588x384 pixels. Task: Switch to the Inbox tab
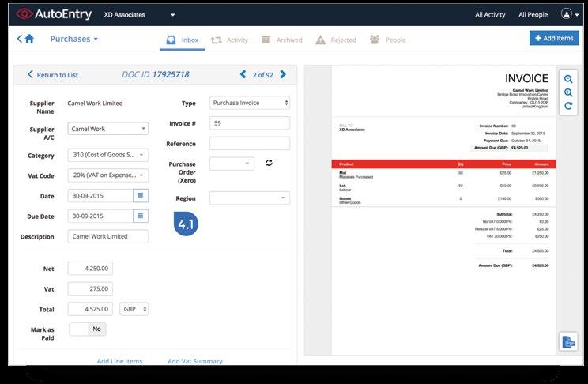[x=183, y=40]
